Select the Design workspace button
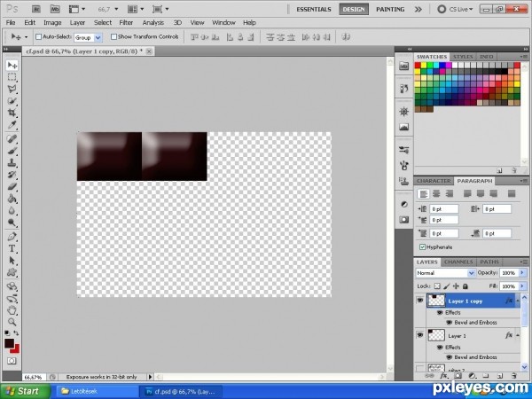Screen dimensions: 532x399 [x=354, y=9]
